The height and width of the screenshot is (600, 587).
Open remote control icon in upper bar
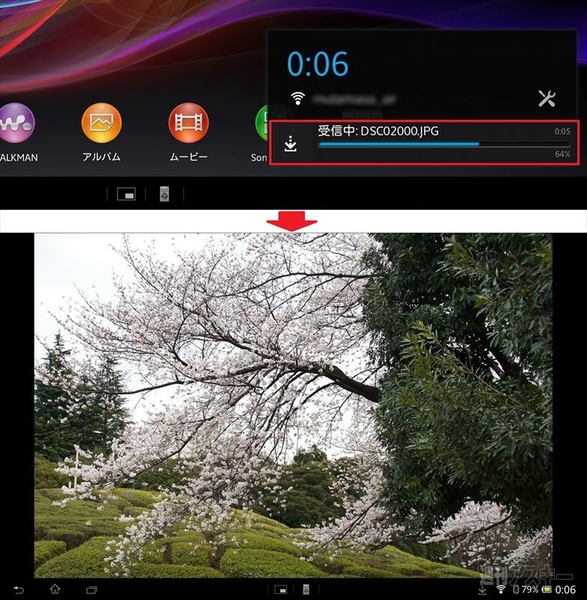(165, 194)
